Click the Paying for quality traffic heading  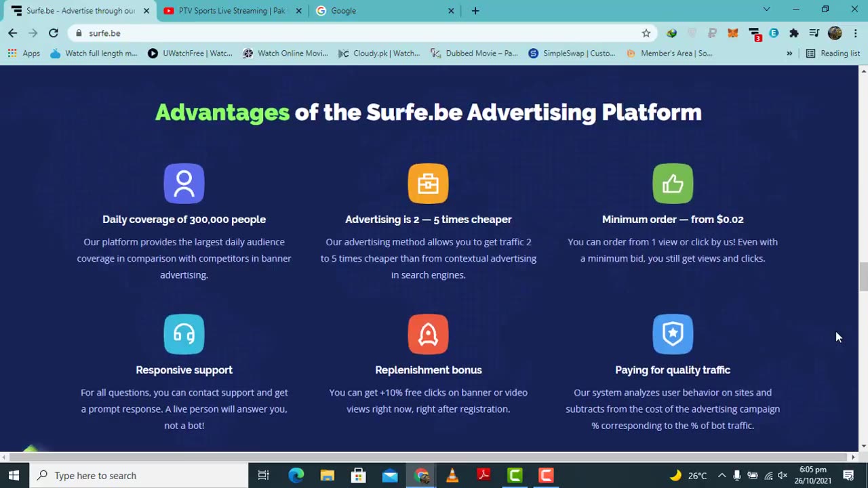pyautogui.click(x=673, y=369)
